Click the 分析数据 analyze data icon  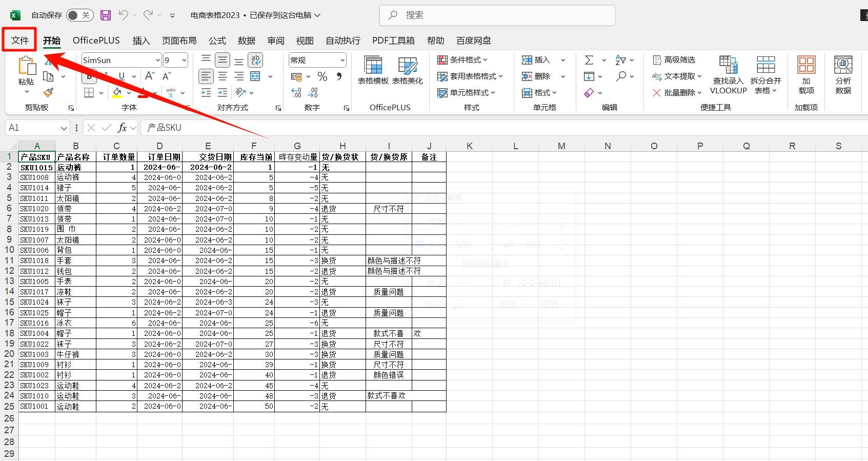click(x=843, y=75)
